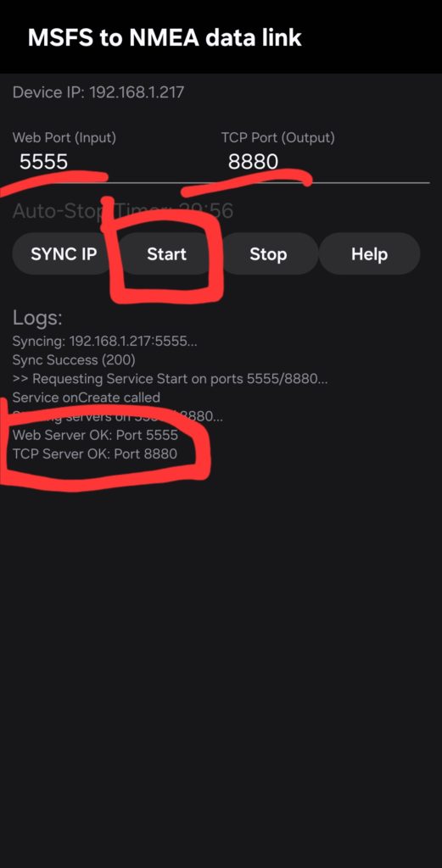This screenshot has height=868, width=442.
Task: Tap the MSFS to NMEA data link title
Action: [165, 37]
